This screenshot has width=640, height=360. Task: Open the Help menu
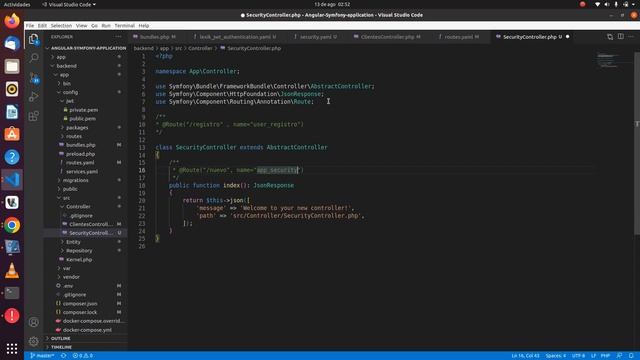(144, 25)
